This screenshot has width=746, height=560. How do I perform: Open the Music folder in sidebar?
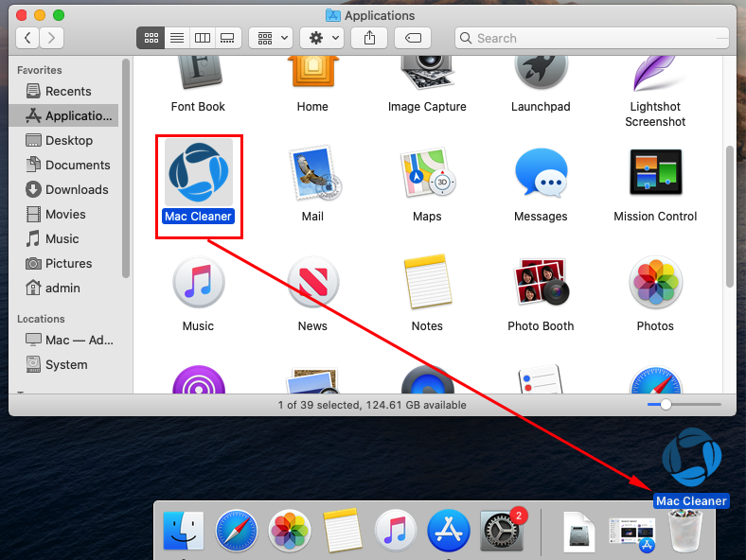point(63,238)
